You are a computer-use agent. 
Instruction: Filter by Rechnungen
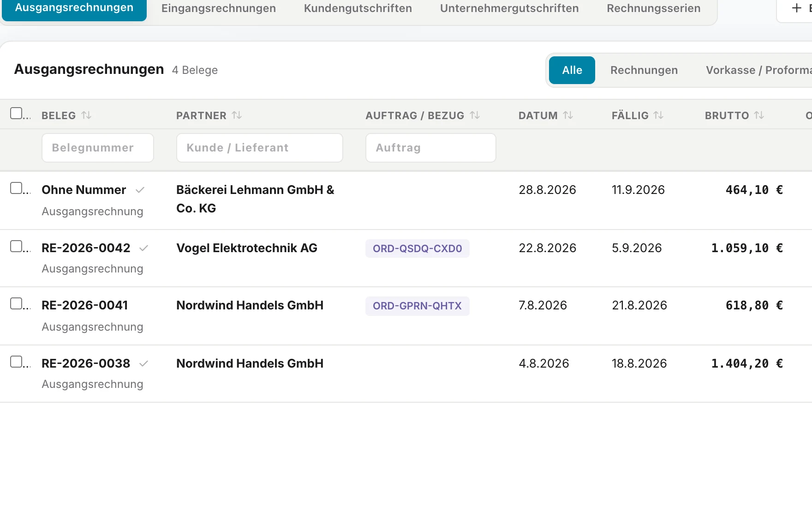point(644,70)
